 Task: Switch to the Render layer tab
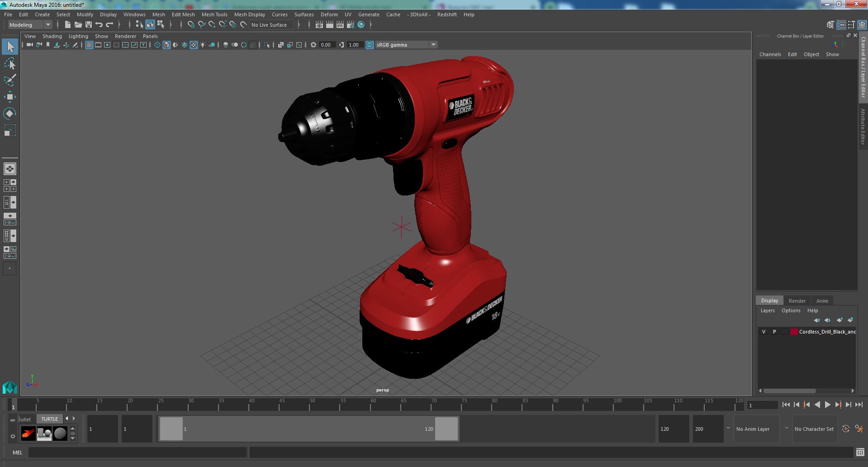pyautogui.click(x=797, y=301)
